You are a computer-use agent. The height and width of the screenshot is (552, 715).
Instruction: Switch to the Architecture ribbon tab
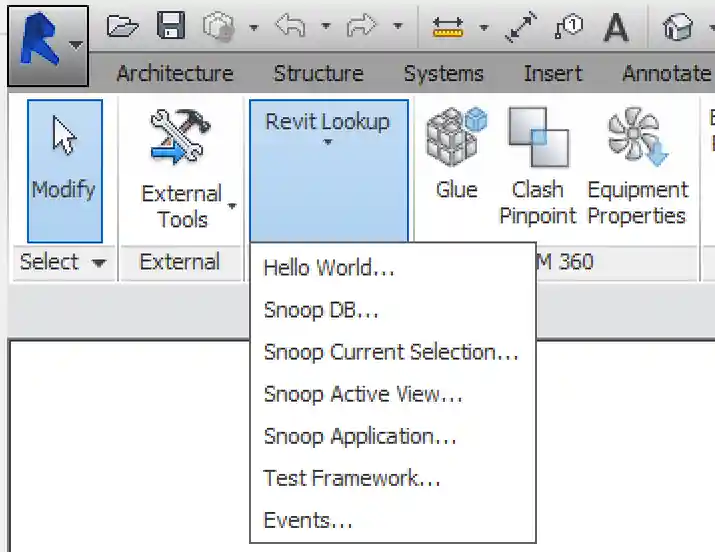click(174, 73)
